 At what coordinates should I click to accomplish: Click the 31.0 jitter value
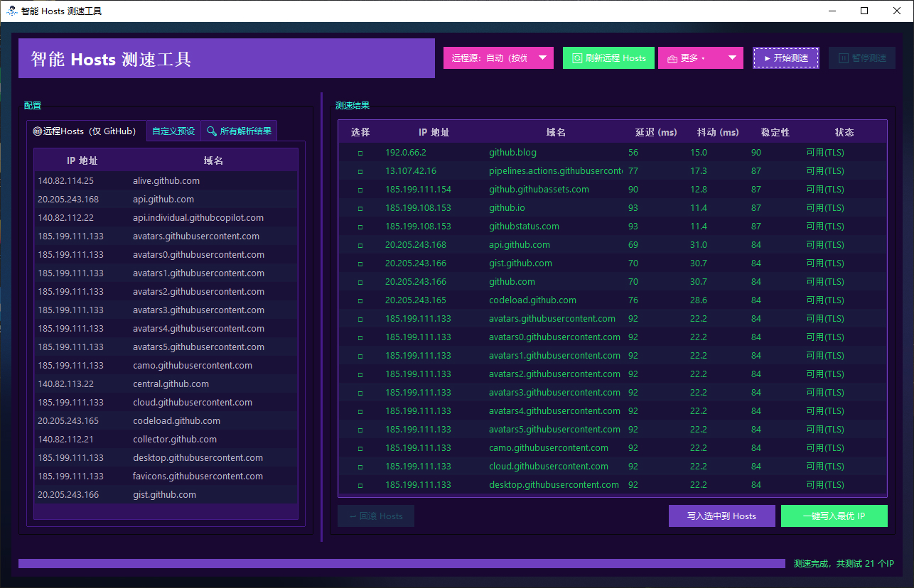coord(699,245)
